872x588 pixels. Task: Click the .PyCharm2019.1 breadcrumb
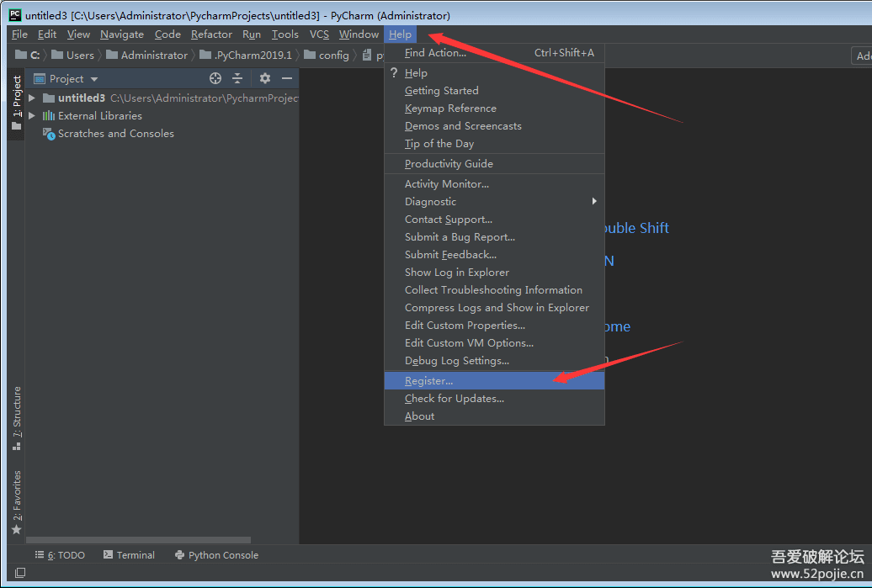[x=246, y=55]
